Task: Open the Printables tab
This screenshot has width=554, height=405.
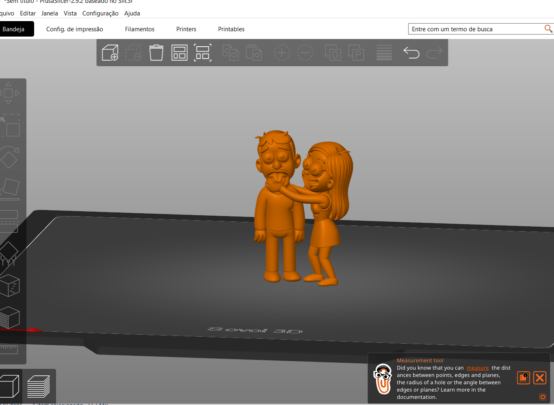Action: point(231,29)
